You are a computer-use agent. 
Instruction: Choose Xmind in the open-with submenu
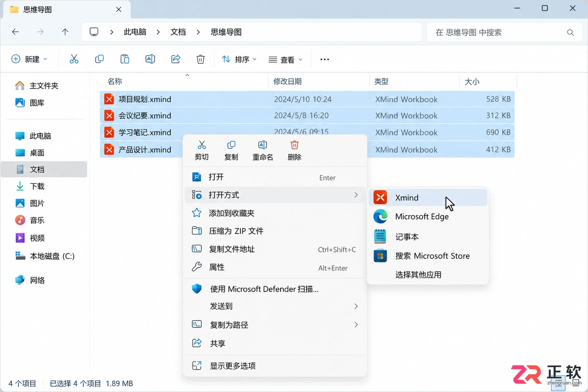(428, 198)
